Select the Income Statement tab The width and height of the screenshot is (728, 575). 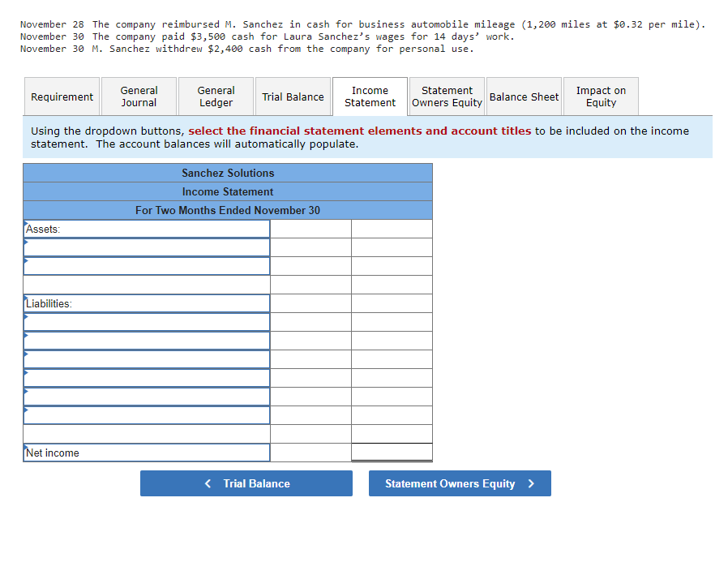click(x=370, y=97)
